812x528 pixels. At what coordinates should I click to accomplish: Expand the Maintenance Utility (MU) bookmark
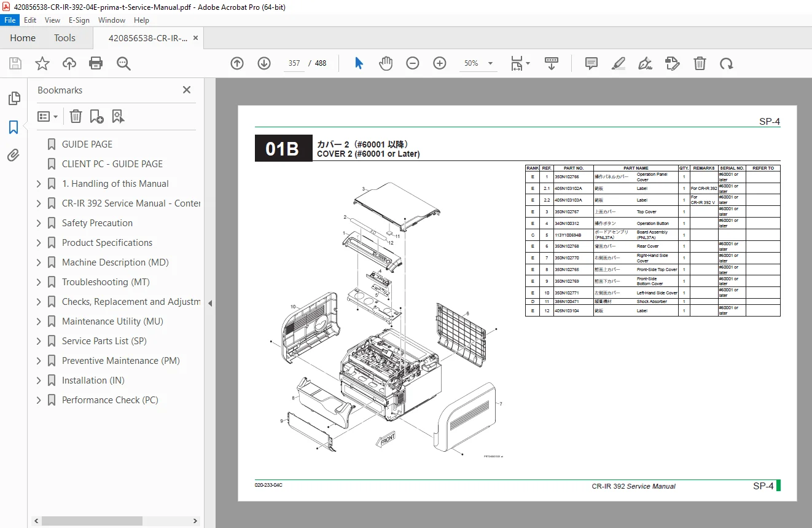click(39, 321)
